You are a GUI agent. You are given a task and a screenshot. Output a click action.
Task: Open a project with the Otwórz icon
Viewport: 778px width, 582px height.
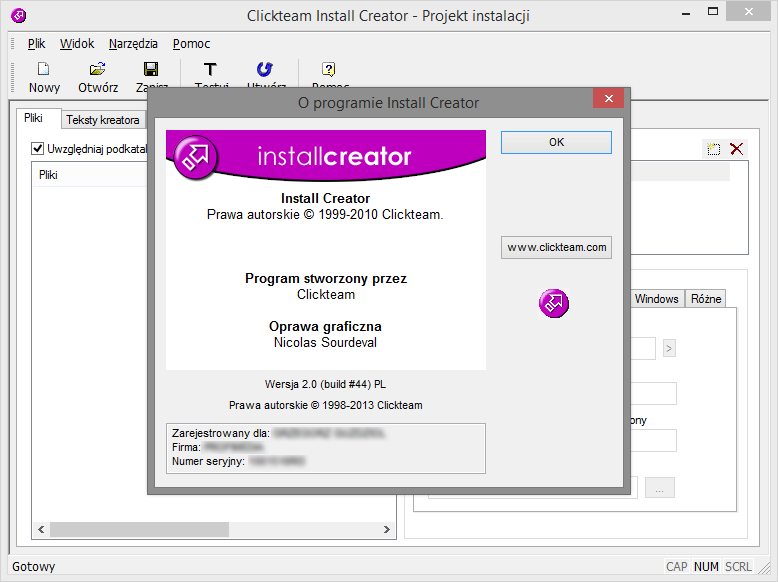[97, 69]
